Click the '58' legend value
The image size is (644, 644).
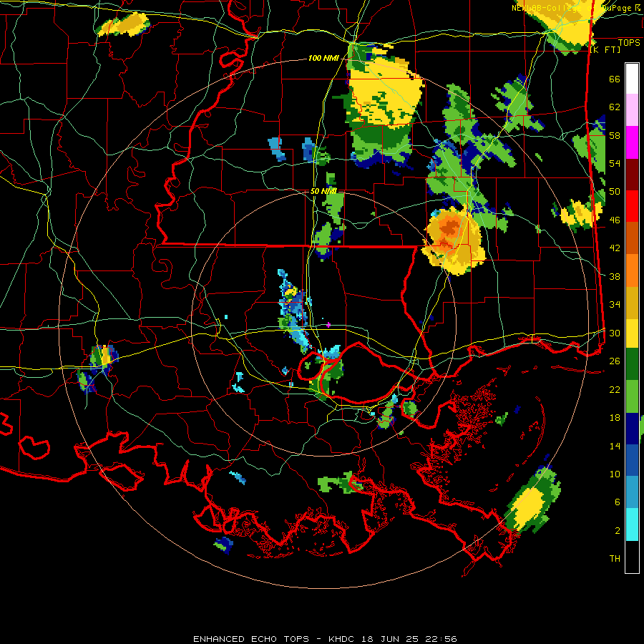615,135
